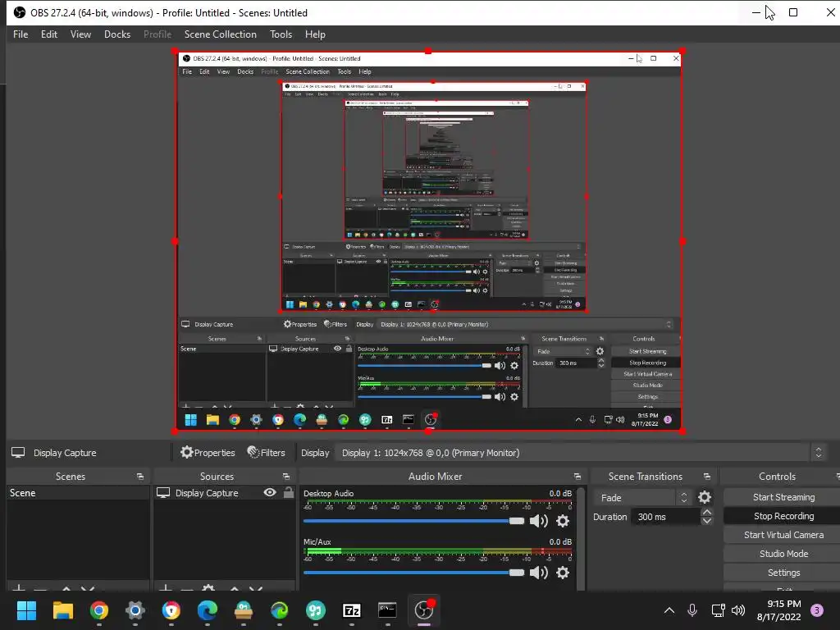840x630 pixels.
Task: Click the Display Capture source label in toolbar
Action: pos(65,453)
